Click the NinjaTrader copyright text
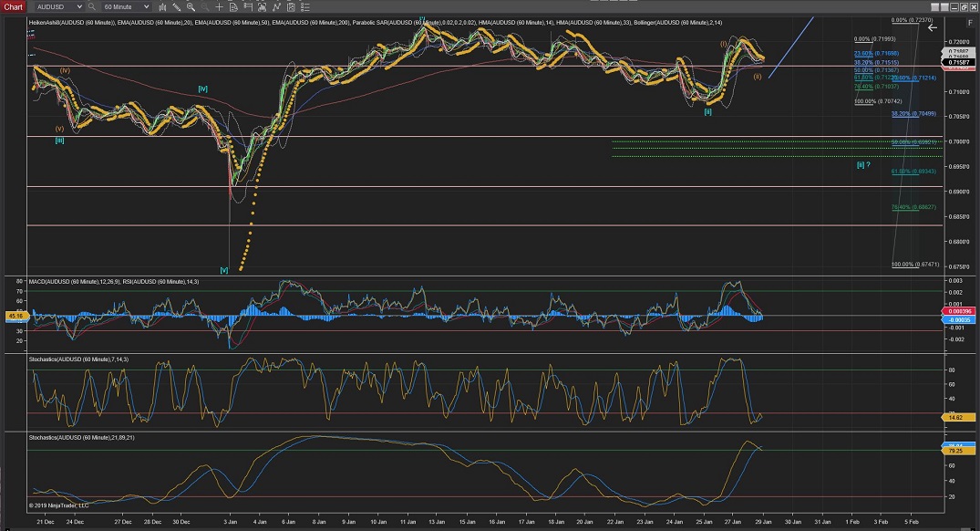The width and height of the screenshot is (980, 531). tap(58, 505)
